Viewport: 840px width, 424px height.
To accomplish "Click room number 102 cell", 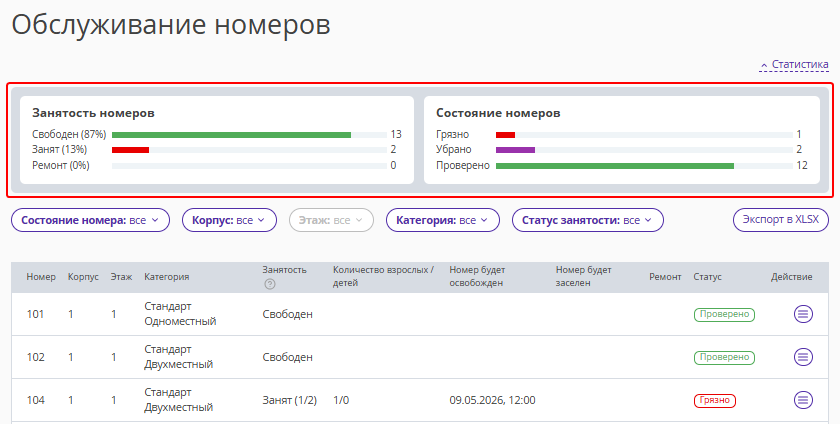I will (x=35, y=357).
